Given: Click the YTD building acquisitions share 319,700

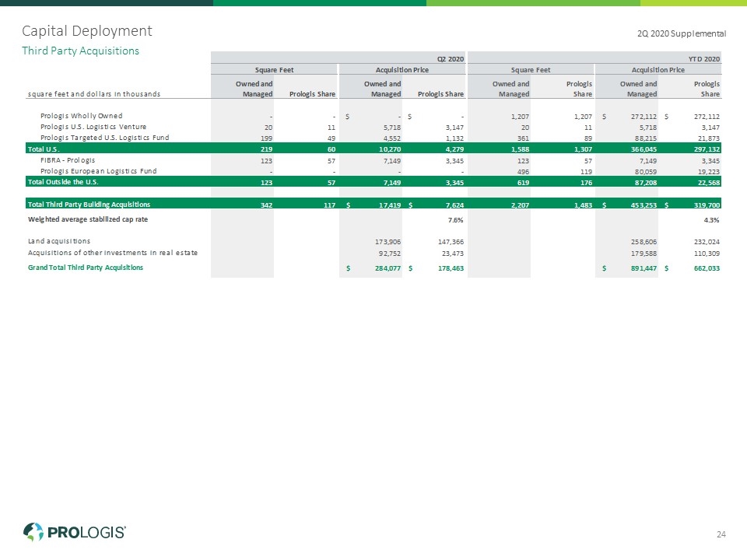Looking at the screenshot, I should point(707,205).
